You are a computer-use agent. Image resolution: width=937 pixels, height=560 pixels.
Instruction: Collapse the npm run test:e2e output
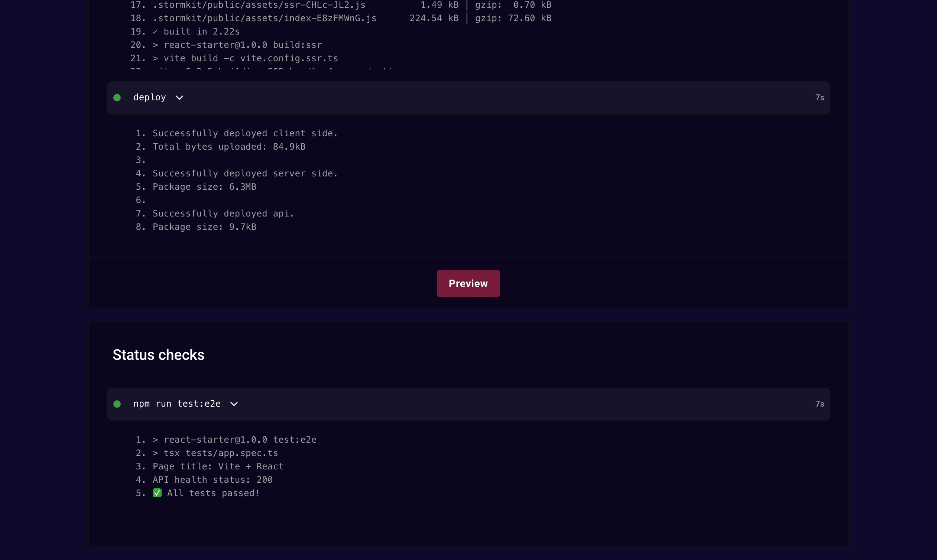pyautogui.click(x=234, y=404)
